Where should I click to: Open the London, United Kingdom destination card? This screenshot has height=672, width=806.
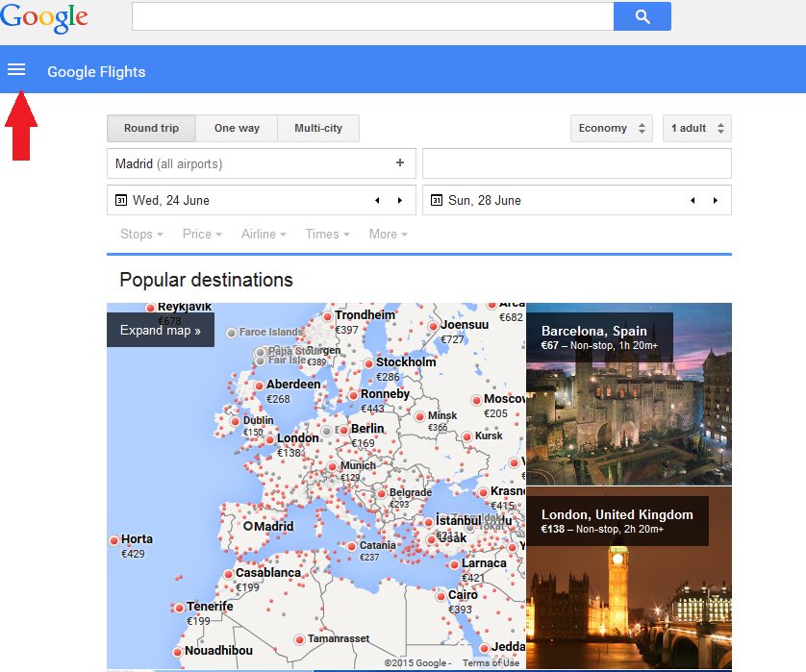pyautogui.click(x=629, y=578)
